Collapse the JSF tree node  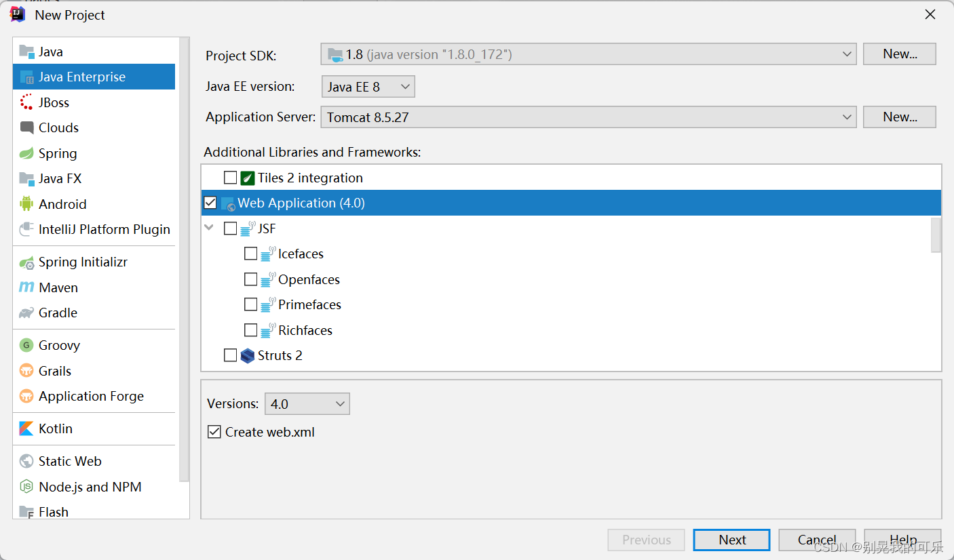[x=210, y=228]
